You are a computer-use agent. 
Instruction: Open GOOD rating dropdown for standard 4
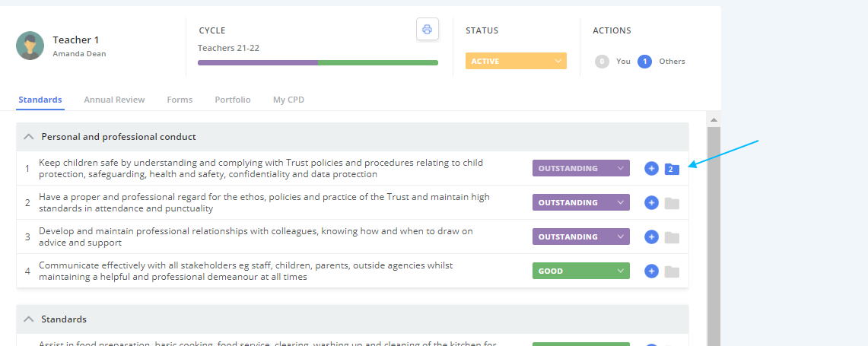(580, 271)
